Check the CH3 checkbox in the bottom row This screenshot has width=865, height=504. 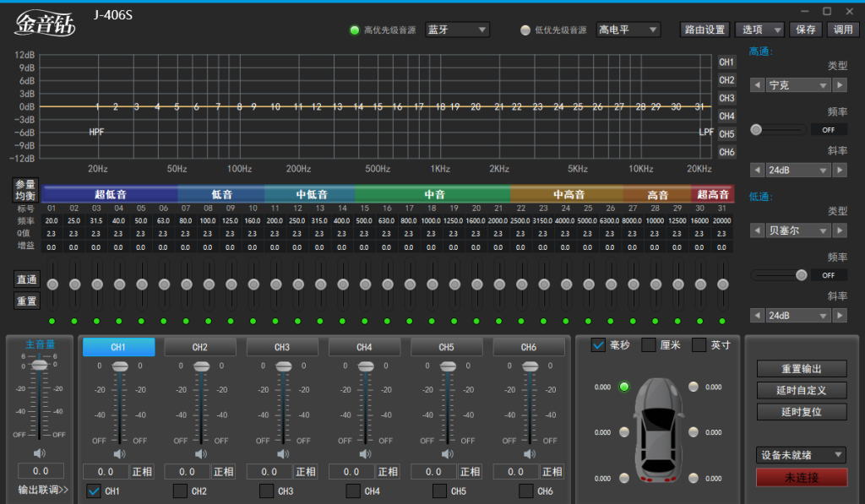[x=266, y=490]
